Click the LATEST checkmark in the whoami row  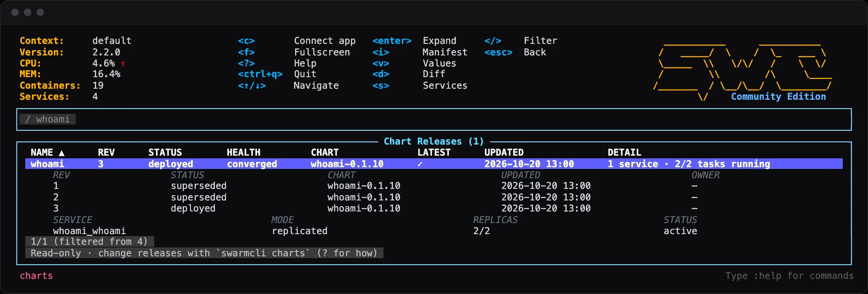click(x=420, y=164)
